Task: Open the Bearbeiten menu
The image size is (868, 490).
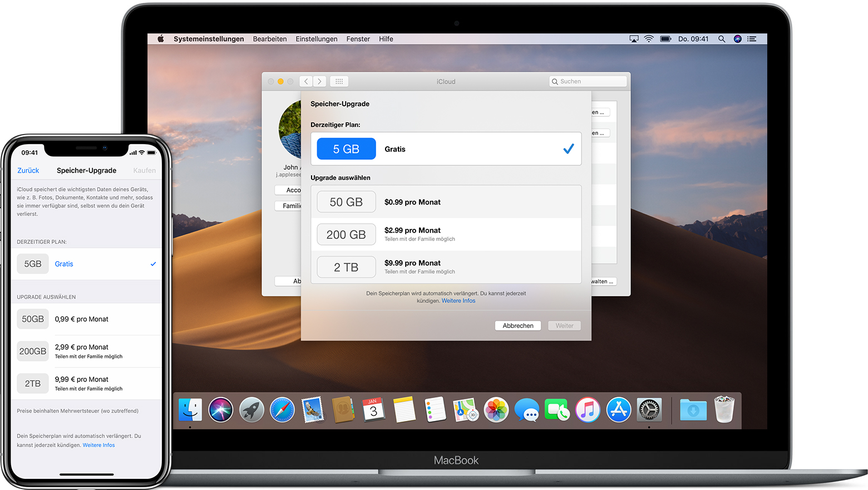Action: click(270, 39)
